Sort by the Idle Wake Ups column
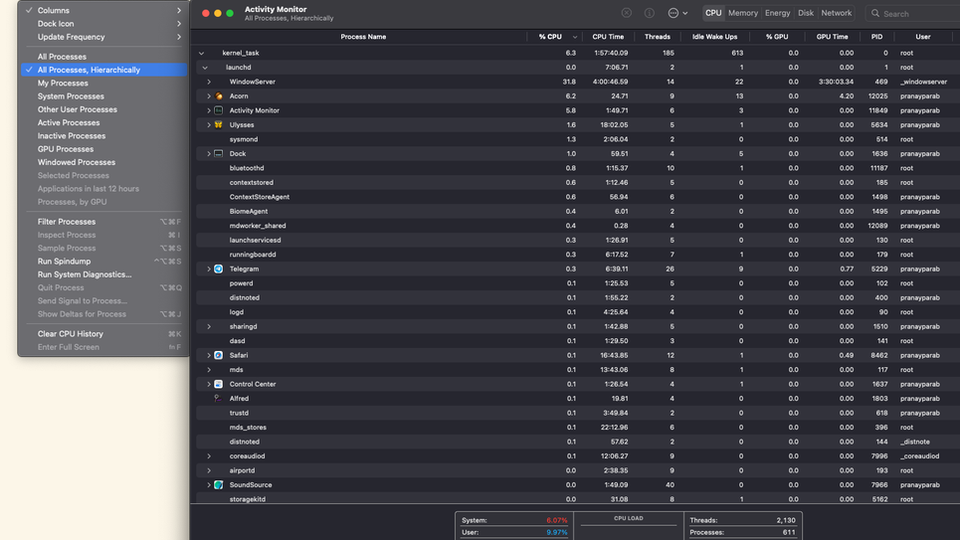The width and height of the screenshot is (960, 540). coord(714,37)
